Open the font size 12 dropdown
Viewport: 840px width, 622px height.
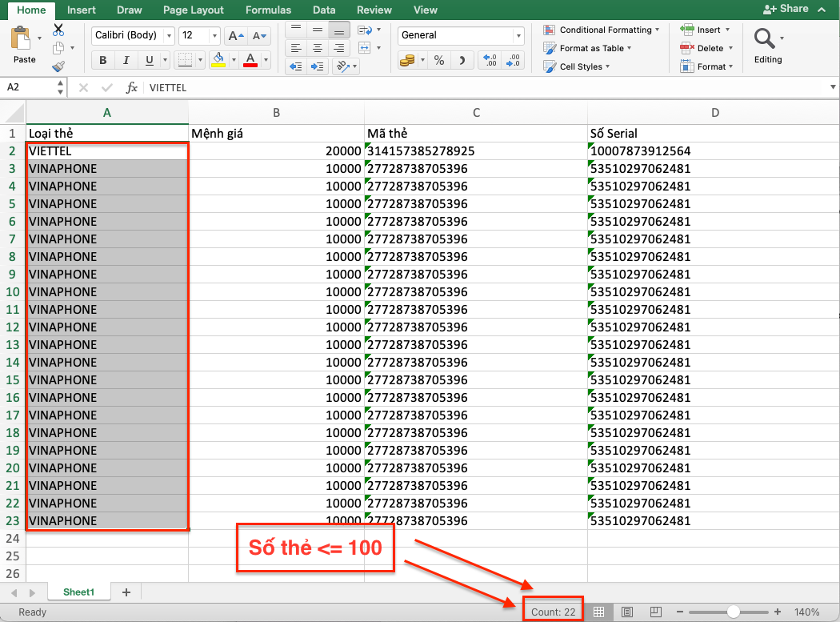point(214,36)
